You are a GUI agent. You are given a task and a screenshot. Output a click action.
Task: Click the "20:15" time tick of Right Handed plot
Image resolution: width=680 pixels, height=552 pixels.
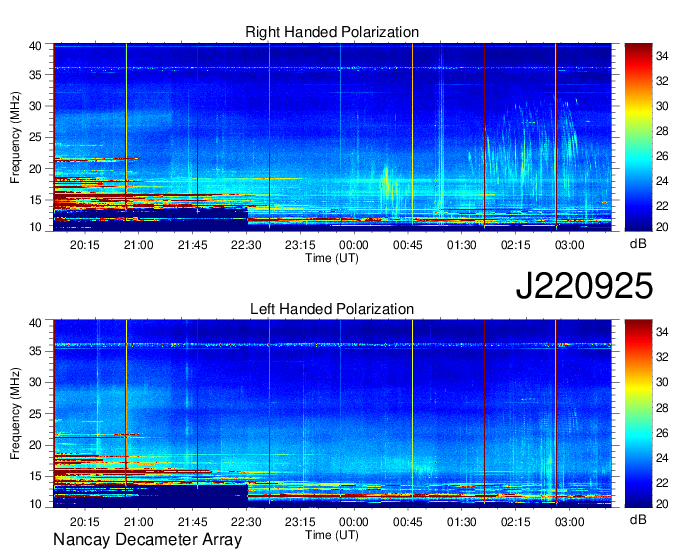85,245
